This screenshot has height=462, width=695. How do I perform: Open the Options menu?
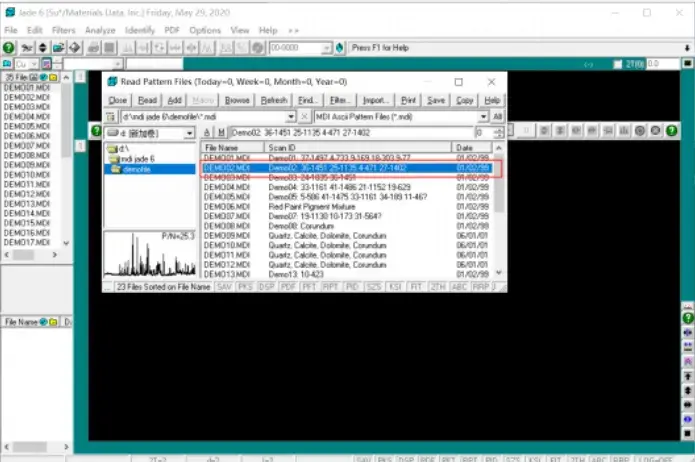(x=205, y=30)
